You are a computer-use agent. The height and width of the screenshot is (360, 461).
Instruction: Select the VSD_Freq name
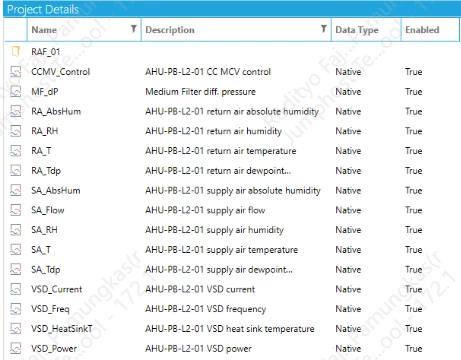click(50, 309)
